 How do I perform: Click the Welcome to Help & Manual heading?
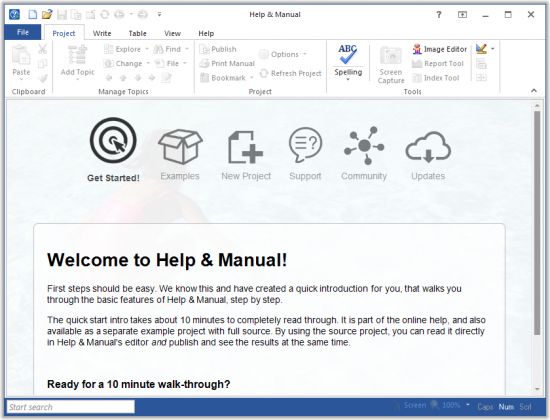pos(167,260)
